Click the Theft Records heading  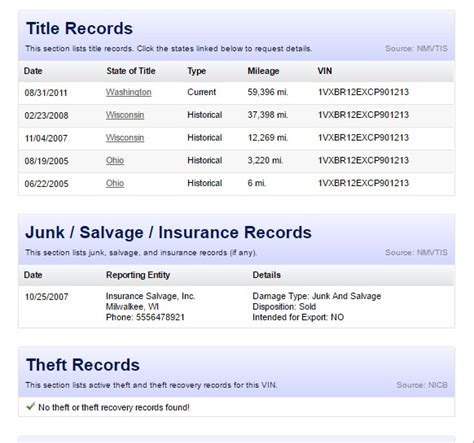83,365
